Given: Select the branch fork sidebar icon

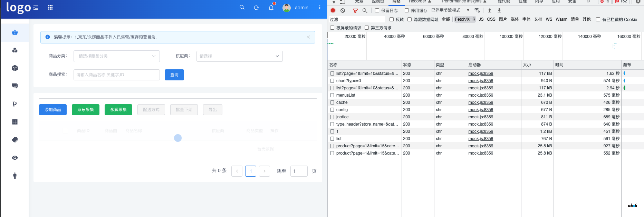Looking at the screenshot, I should pos(15,104).
